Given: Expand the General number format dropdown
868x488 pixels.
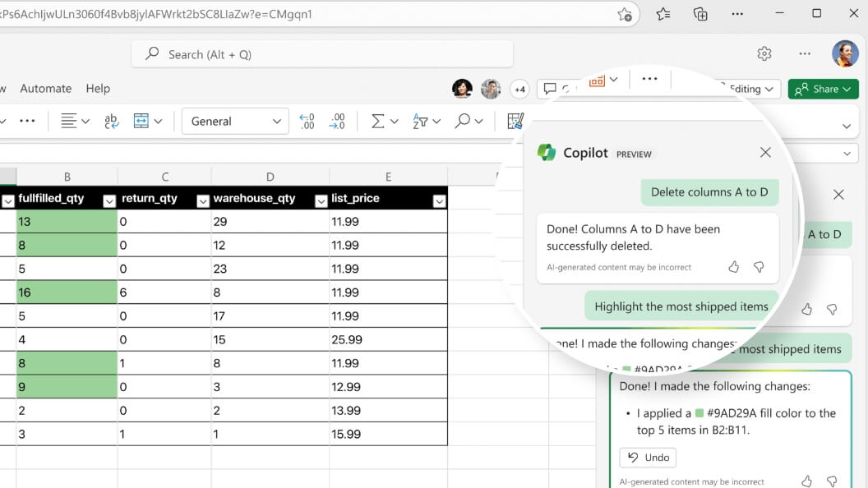Looking at the screenshot, I should pos(276,121).
